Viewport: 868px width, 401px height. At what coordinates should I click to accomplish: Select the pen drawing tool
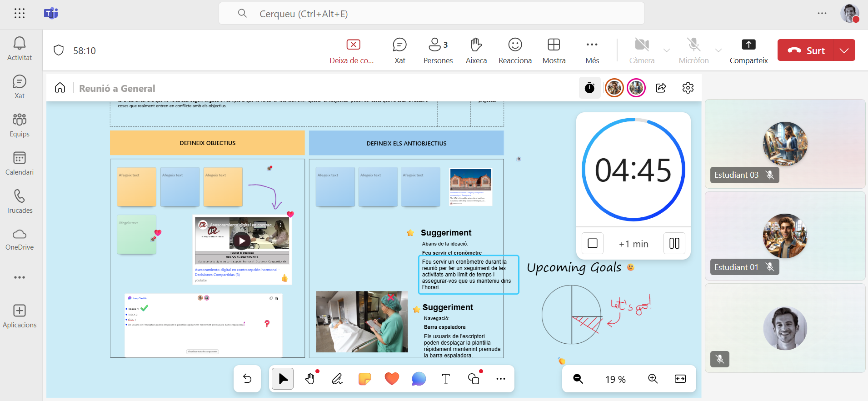(337, 379)
